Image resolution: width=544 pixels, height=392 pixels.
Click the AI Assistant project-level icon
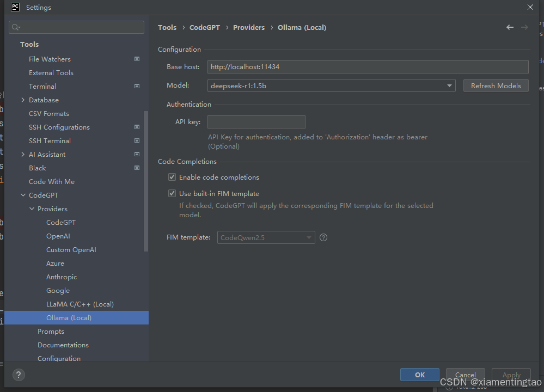[137, 154]
